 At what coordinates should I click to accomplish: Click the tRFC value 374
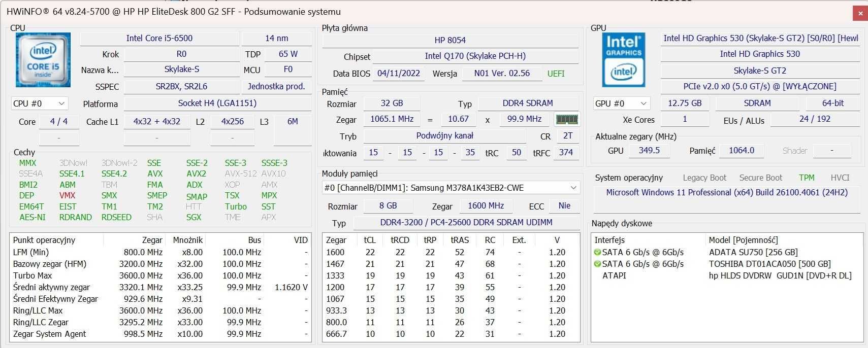coord(566,153)
